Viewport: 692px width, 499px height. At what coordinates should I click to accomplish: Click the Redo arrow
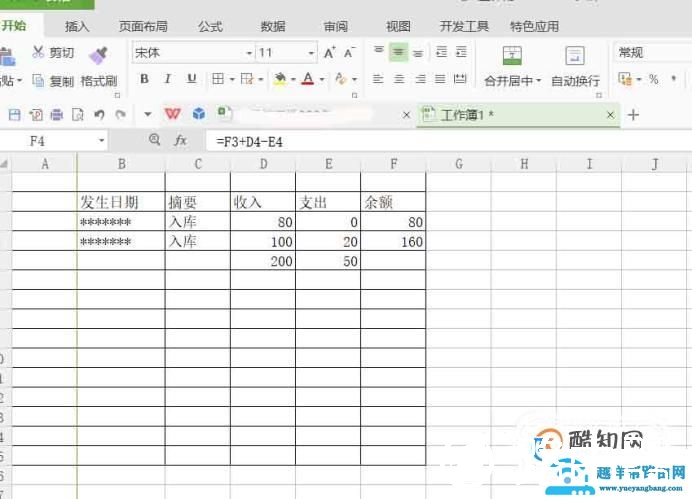click(x=120, y=115)
